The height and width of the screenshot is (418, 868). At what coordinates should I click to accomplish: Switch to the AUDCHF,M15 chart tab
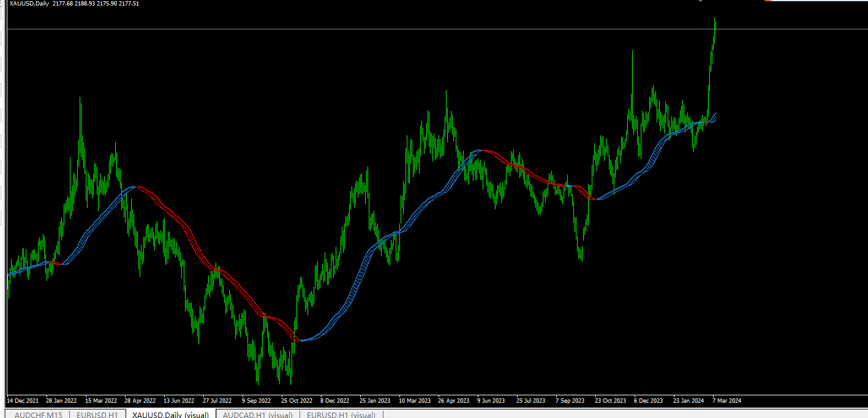[x=39, y=414]
